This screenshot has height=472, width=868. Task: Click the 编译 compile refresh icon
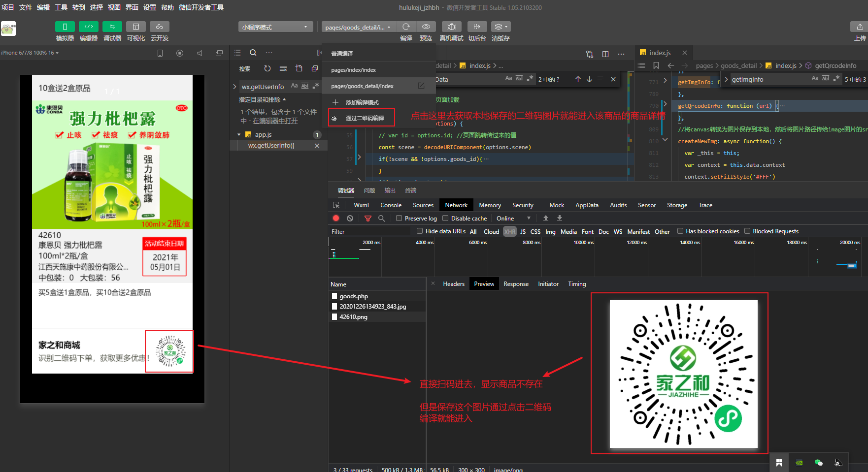coord(406,27)
